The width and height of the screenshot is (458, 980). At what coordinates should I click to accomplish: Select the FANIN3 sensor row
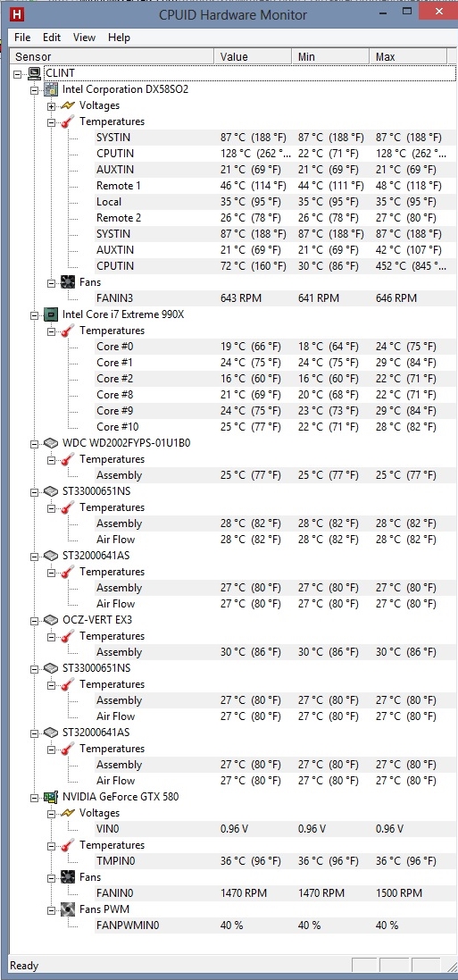[x=229, y=298]
